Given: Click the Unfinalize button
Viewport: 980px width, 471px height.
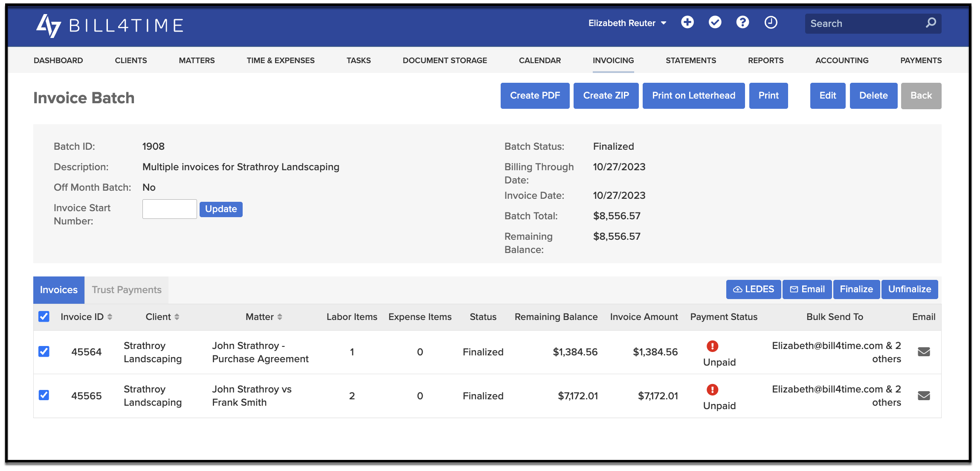Looking at the screenshot, I should pyautogui.click(x=910, y=289).
